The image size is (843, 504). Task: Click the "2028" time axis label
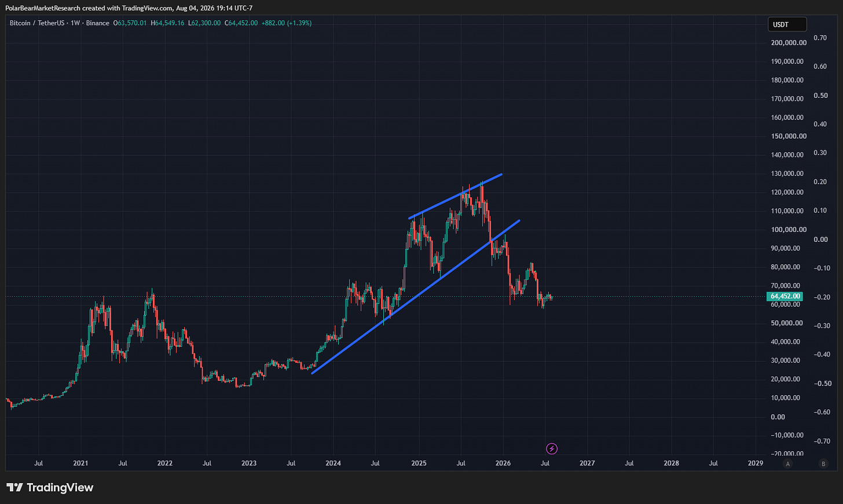672,463
